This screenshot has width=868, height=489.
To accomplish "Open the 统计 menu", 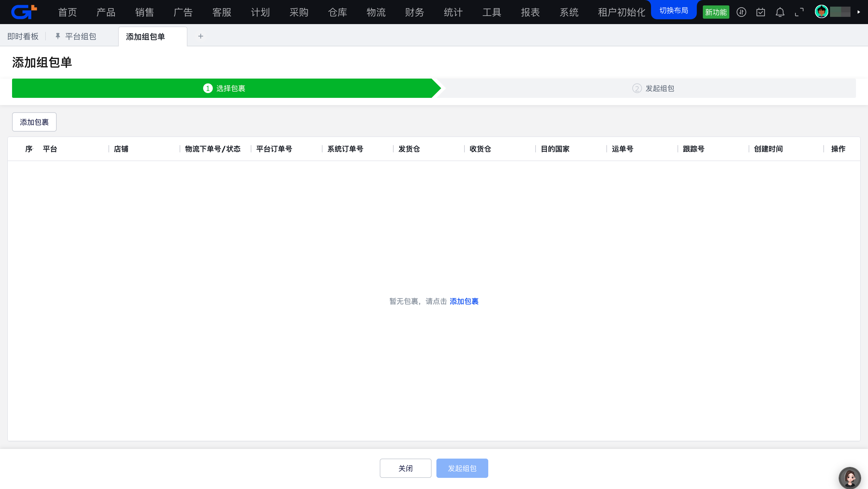I will pyautogui.click(x=453, y=12).
